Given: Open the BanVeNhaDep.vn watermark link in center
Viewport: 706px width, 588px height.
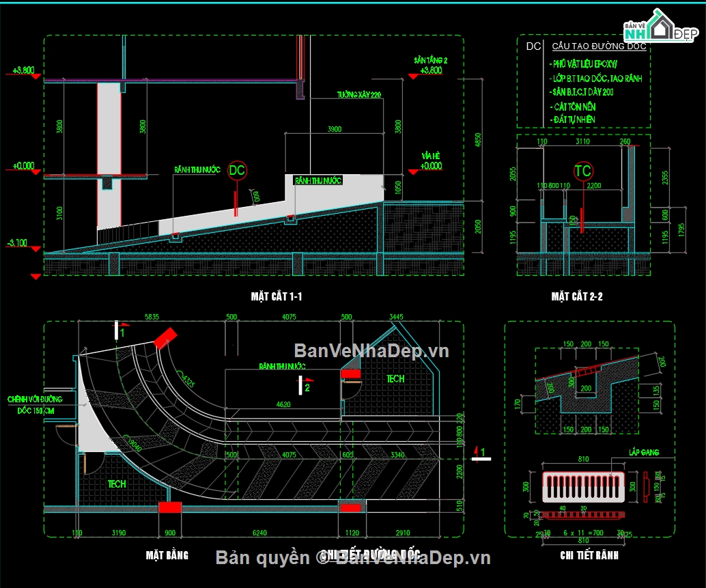Looking at the screenshot, I should tap(371, 351).
